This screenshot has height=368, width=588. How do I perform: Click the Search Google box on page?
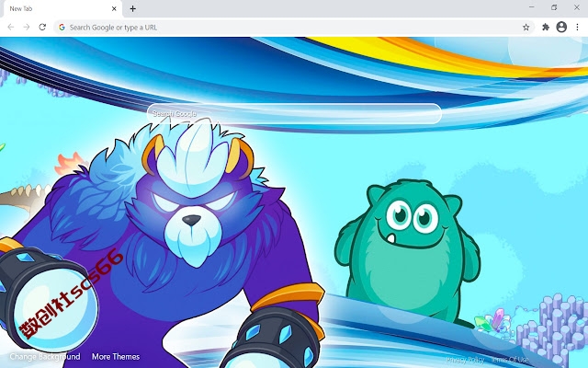click(x=294, y=113)
